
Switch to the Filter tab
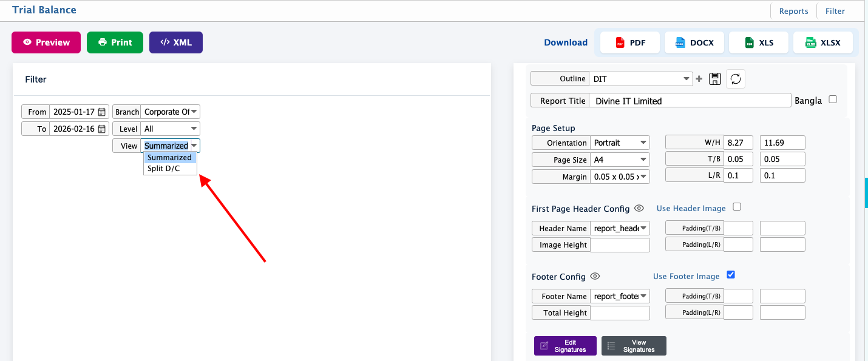coord(835,11)
